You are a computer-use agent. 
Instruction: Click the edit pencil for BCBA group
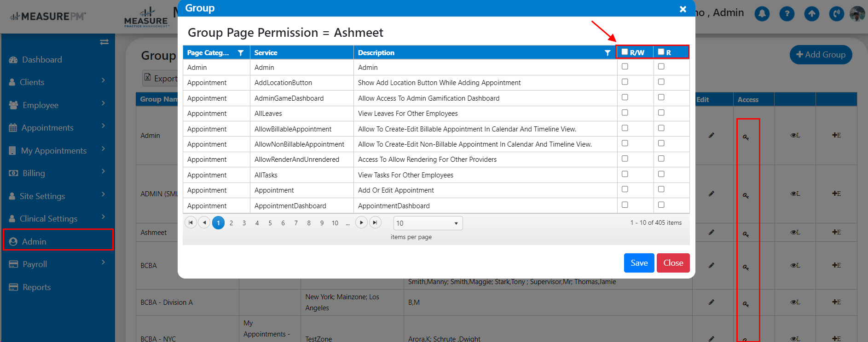point(712,265)
